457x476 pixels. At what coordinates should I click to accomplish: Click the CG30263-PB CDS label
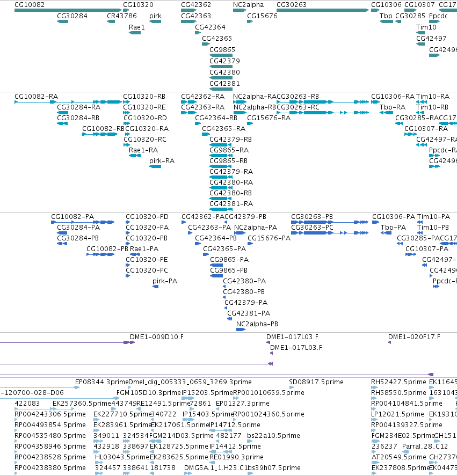[312, 217]
